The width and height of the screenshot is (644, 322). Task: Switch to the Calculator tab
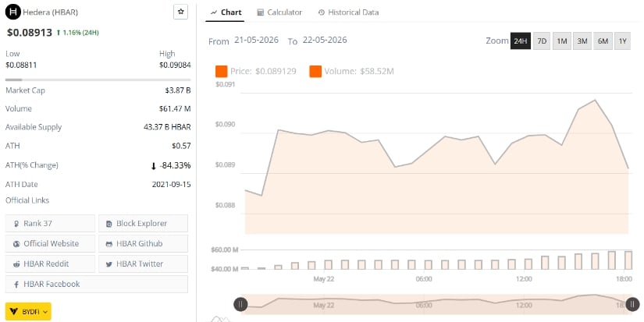coord(279,12)
